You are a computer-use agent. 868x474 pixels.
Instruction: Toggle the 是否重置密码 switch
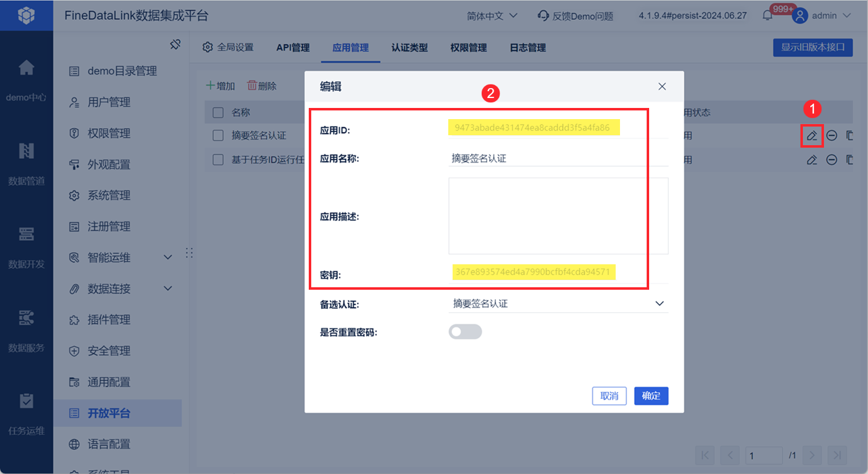(x=465, y=332)
